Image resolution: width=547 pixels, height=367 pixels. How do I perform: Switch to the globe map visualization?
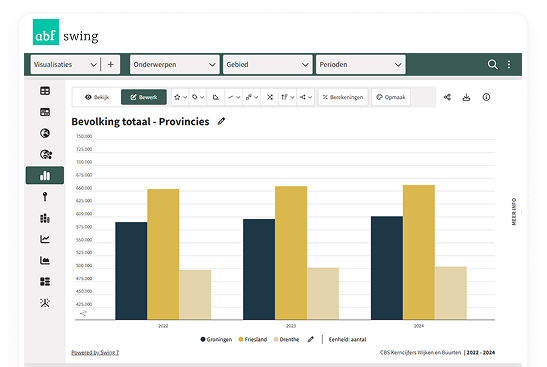coord(45,133)
